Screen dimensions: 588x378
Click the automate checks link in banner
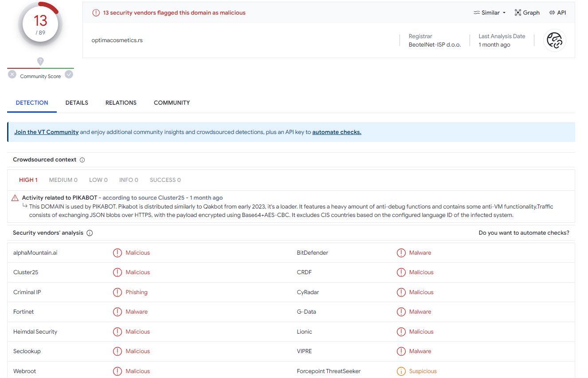[337, 132]
